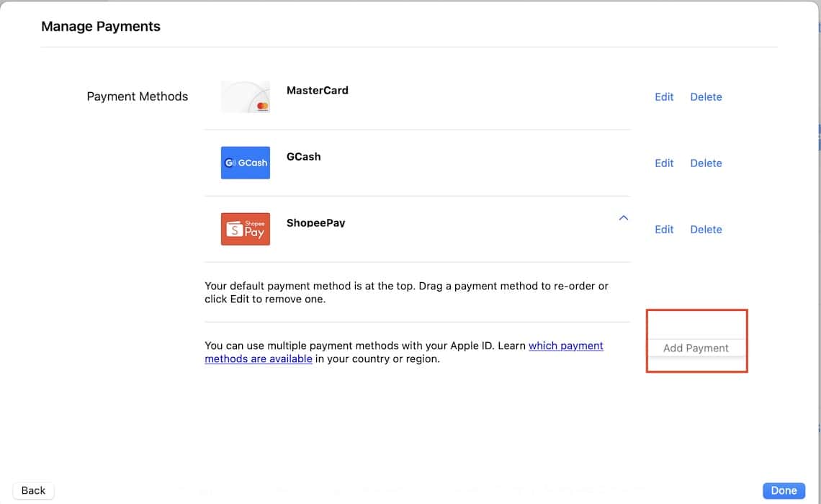Image resolution: width=821 pixels, height=504 pixels.
Task: Go back with the Back button
Action: point(34,490)
